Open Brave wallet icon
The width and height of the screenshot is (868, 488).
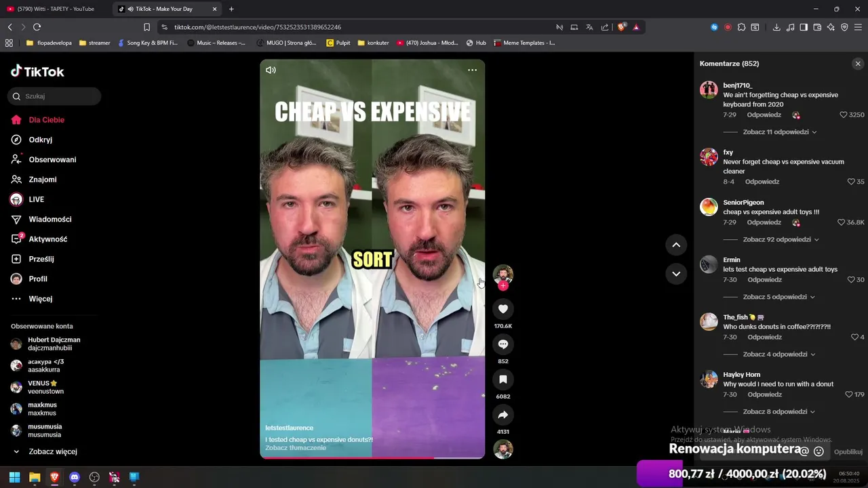click(817, 27)
